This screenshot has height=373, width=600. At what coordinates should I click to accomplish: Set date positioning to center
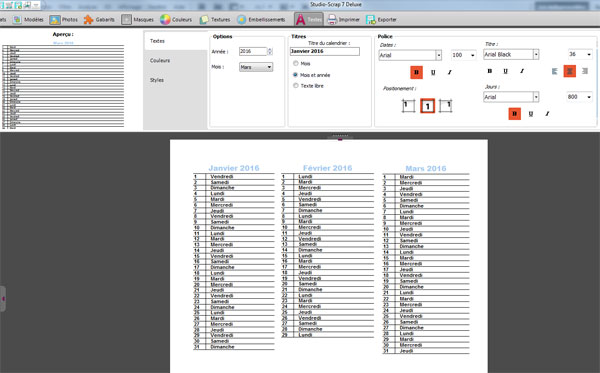(x=427, y=106)
